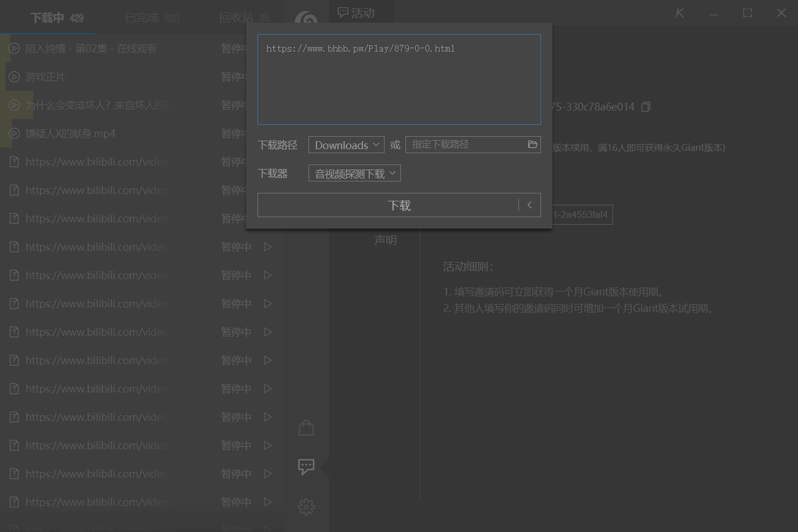Select the 游戏正片 download row
The height and width of the screenshot is (532, 798).
click(142, 77)
